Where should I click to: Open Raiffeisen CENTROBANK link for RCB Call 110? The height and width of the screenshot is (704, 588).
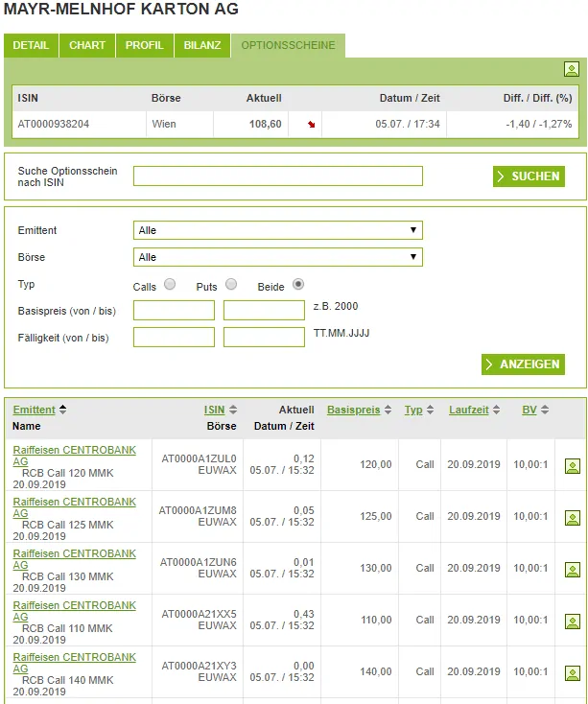[74, 611]
